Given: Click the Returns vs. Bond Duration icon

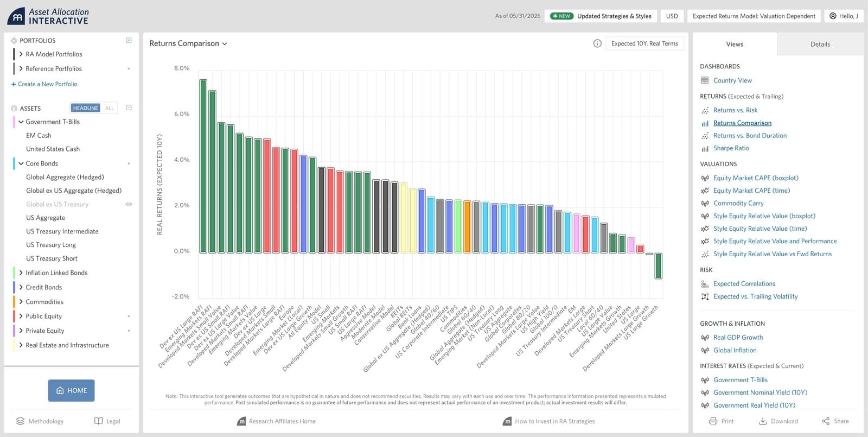Looking at the screenshot, I should point(705,136).
